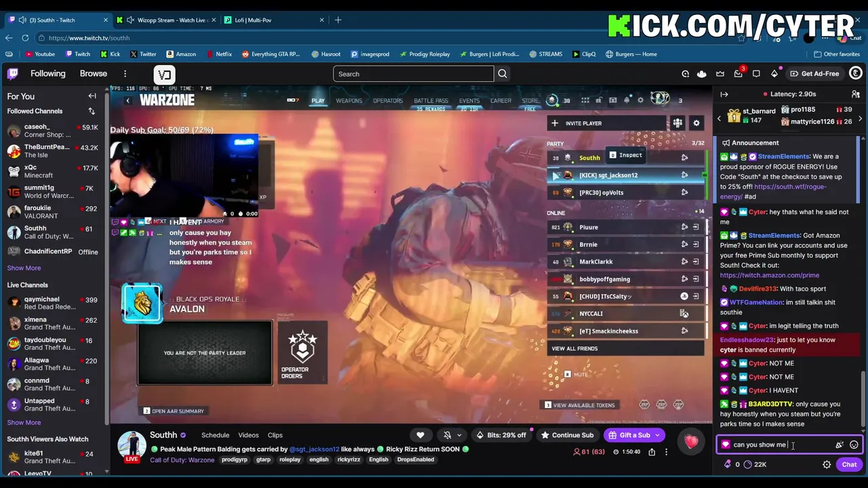Click the Get Ad-Free button

(x=814, y=73)
